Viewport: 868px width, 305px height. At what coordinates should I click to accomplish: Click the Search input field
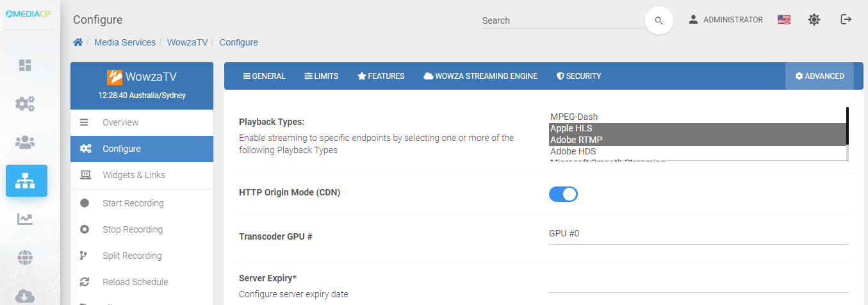coord(562,21)
